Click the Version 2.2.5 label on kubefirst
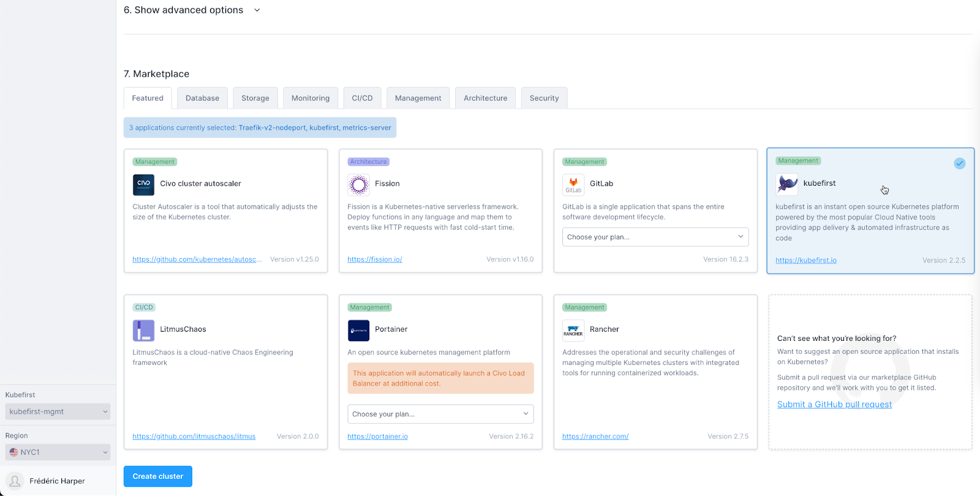This screenshot has width=980, height=496. (x=944, y=261)
